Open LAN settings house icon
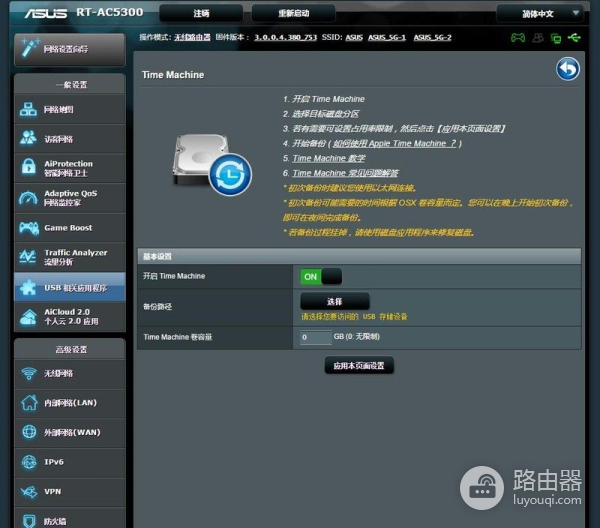600x528 pixels. [29, 403]
